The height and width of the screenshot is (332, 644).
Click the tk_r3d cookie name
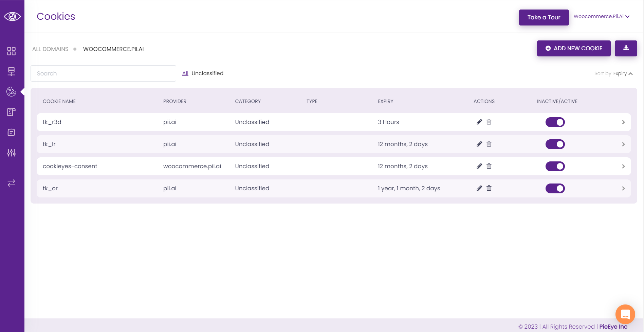click(52, 122)
